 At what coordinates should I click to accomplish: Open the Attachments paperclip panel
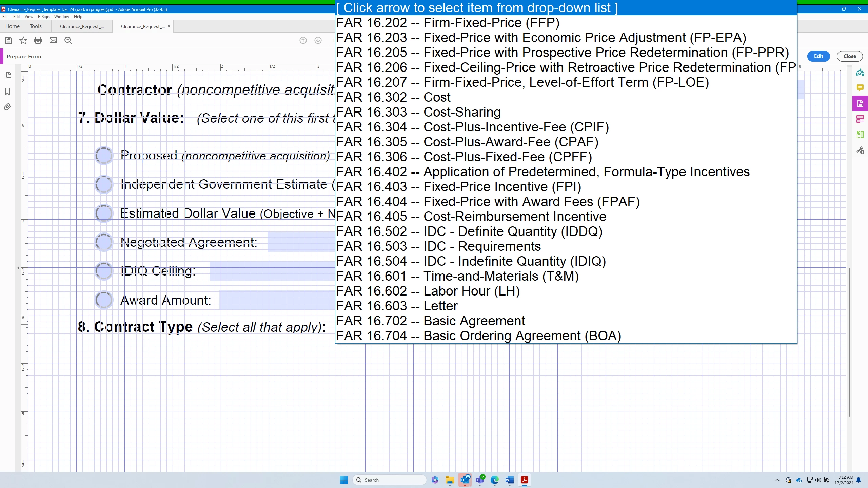7,107
